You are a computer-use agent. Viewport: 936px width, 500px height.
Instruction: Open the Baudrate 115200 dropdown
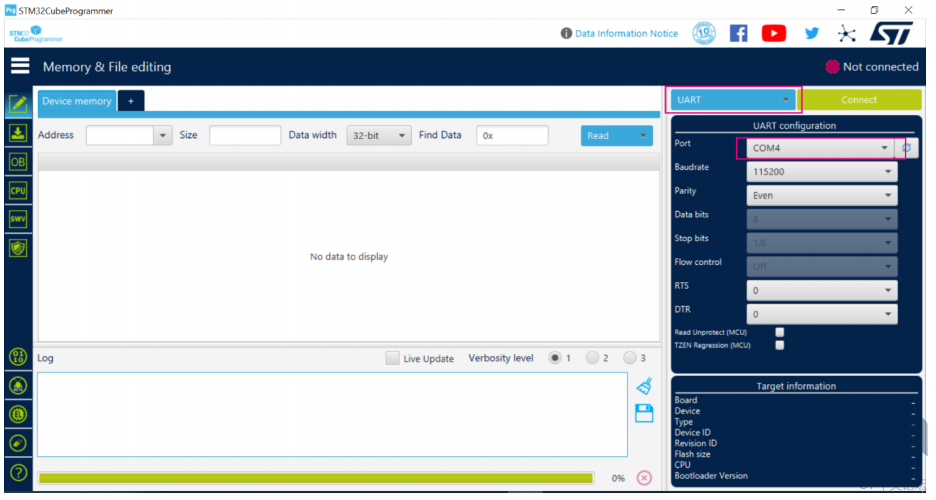(821, 172)
